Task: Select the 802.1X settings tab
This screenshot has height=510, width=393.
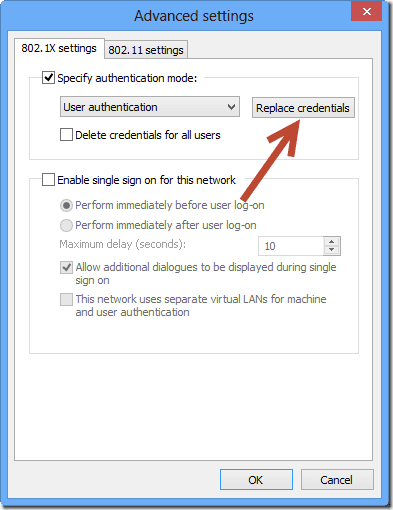Action: coord(59,49)
